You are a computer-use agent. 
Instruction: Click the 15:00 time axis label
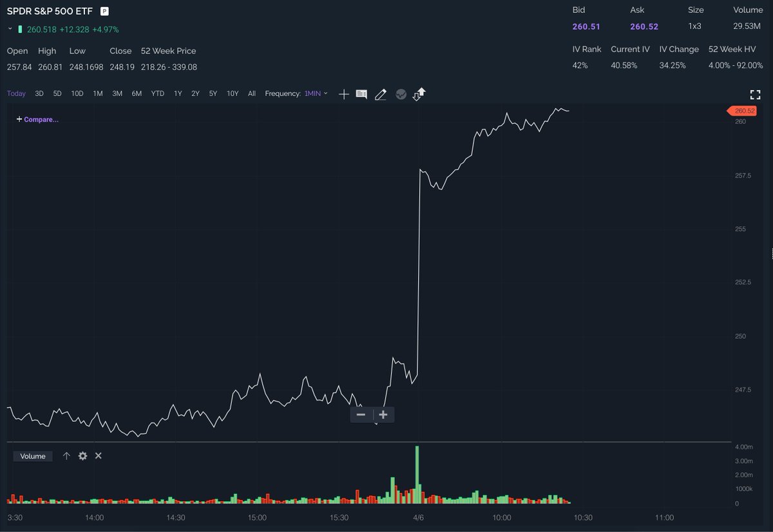click(258, 518)
